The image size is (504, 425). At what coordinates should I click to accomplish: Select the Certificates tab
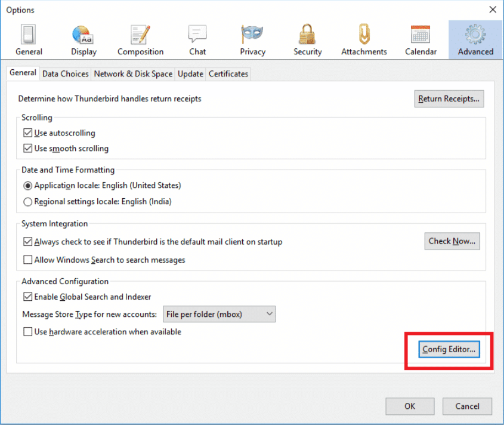pyautogui.click(x=228, y=73)
